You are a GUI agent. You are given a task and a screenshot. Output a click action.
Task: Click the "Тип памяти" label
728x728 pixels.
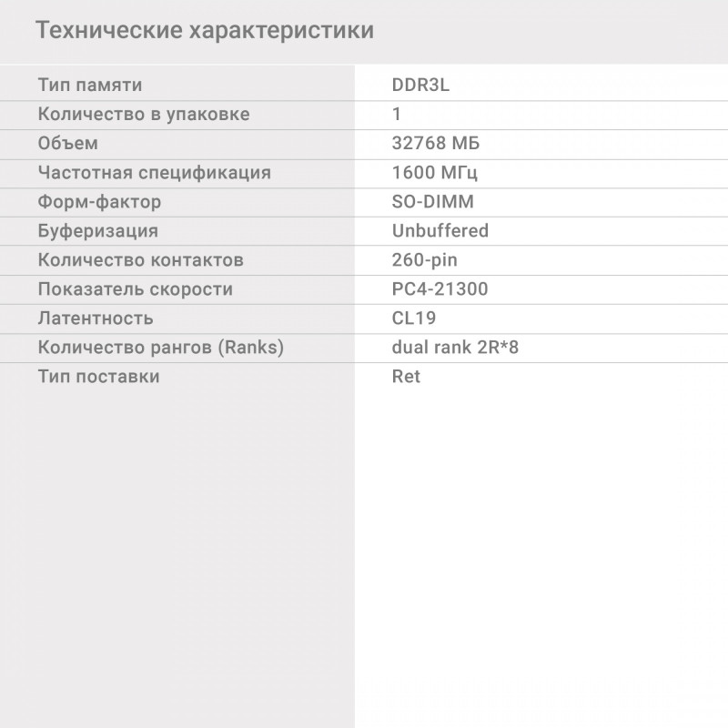pos(90,86)
